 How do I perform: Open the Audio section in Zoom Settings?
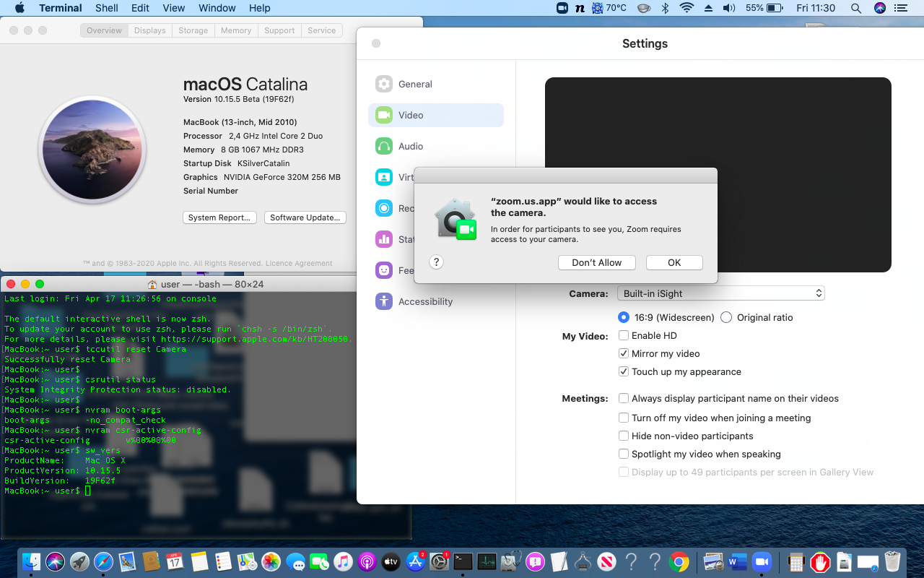point(436,146)
